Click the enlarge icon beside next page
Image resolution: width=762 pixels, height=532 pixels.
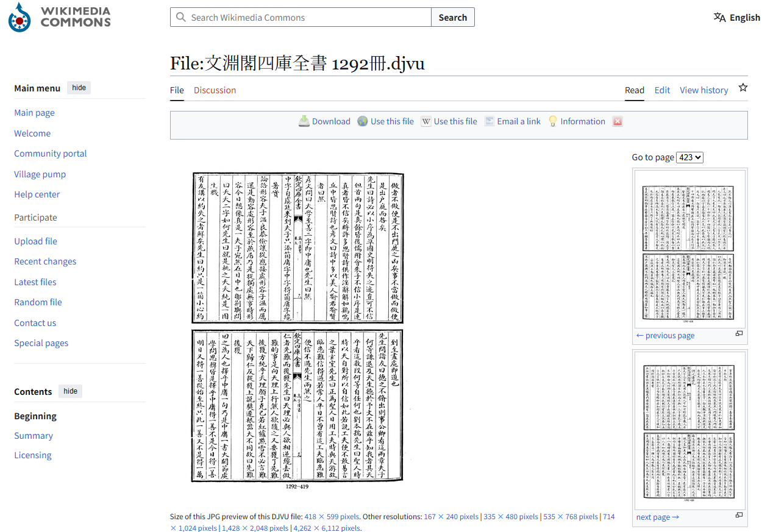(739, 516)
